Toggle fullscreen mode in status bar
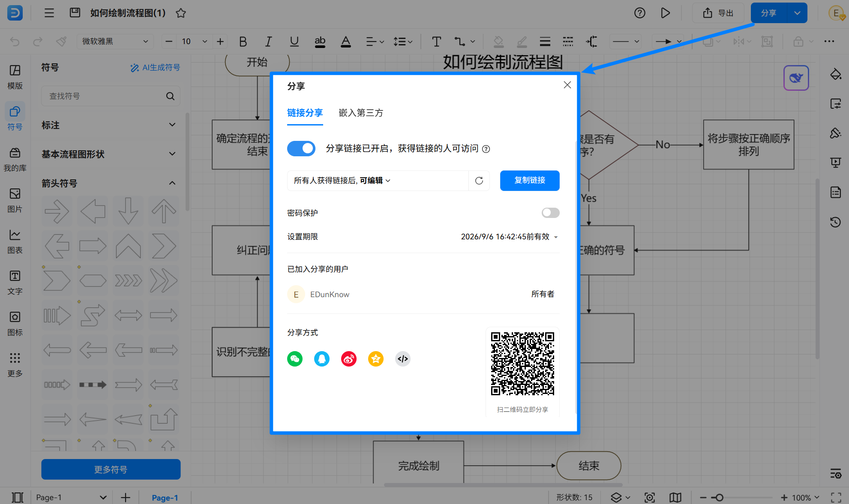849x504 pixels. [x=836, y=497]
